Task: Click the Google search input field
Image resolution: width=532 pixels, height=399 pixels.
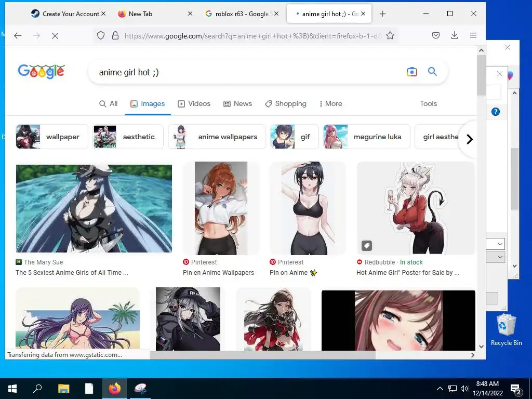Action: pyautogui.click(x=249, y=72)
